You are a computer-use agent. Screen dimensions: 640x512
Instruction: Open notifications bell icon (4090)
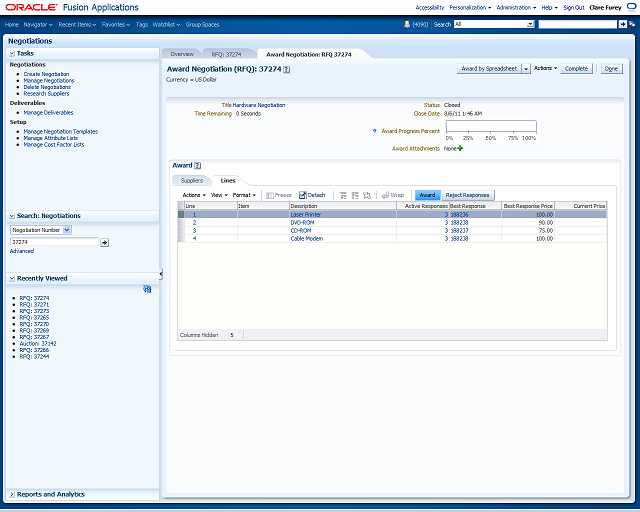point(407,24)
